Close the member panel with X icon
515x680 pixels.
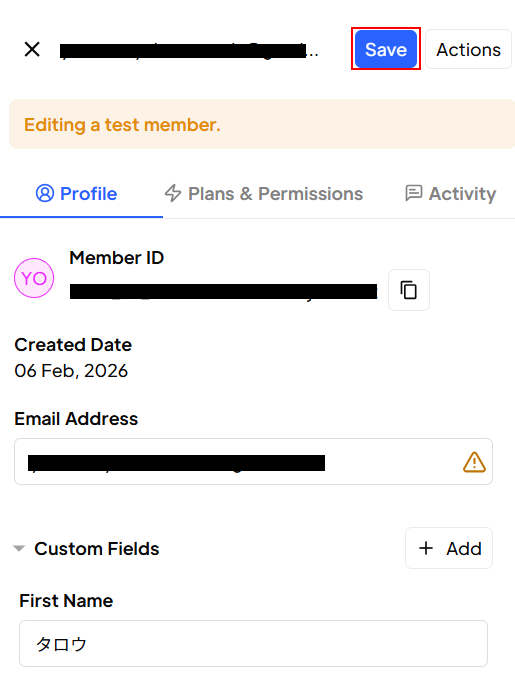tap(32, 49)
